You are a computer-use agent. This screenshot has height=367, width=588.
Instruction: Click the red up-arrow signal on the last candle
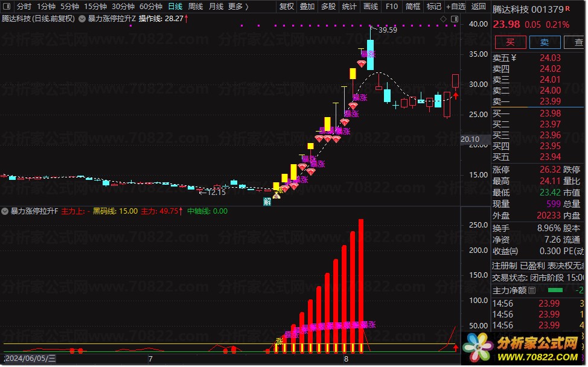[456, 96]
